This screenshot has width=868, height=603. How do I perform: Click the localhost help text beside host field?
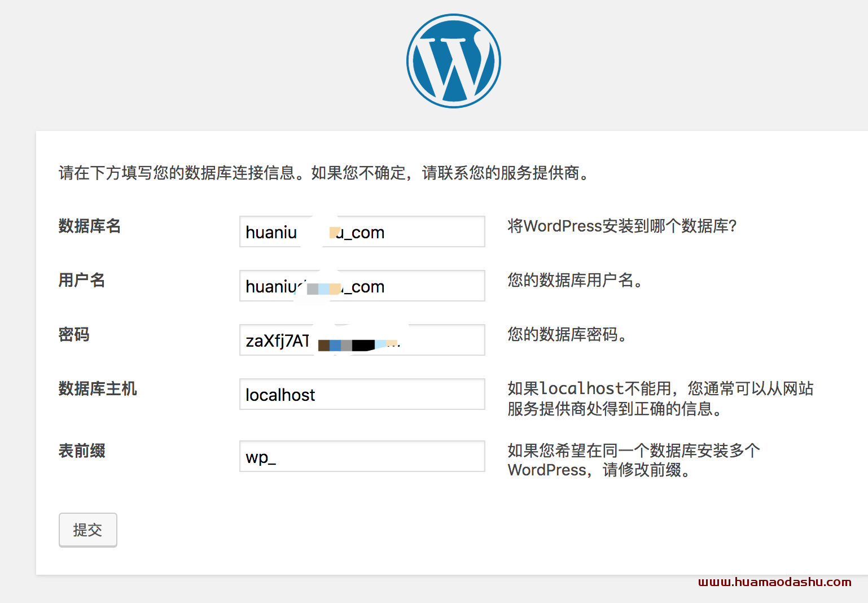click(660, 399)
